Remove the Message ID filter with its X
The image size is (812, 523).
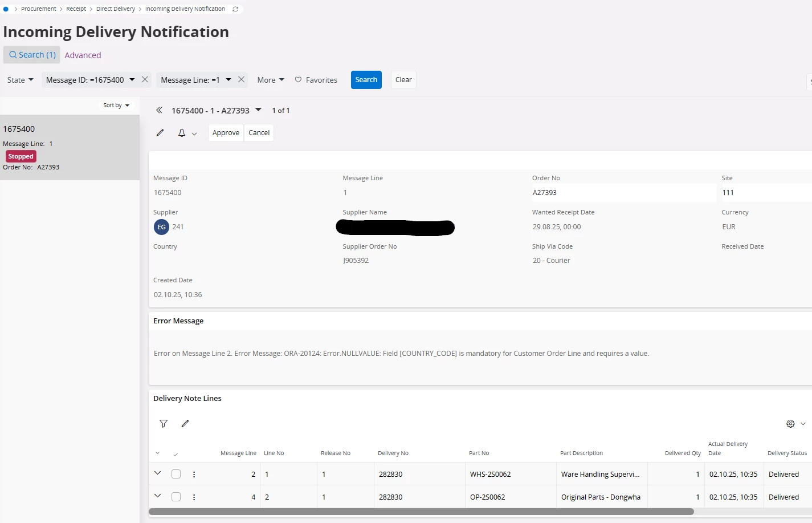[145, 80]
